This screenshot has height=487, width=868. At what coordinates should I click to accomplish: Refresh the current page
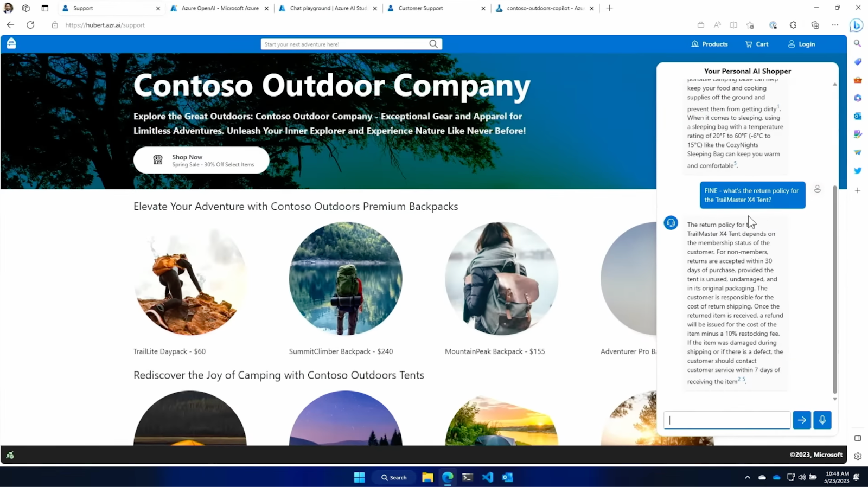coord(30,25)
